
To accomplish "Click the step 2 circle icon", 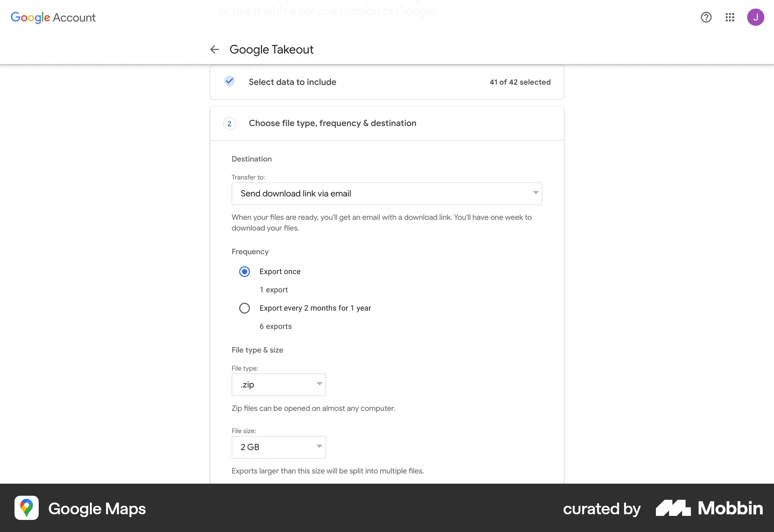I will tap(229, 123).
